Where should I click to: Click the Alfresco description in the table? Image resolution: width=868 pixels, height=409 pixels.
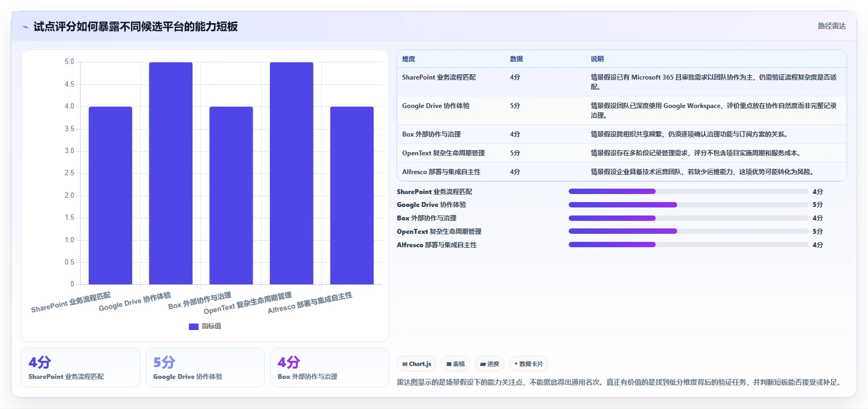[703, 172]
